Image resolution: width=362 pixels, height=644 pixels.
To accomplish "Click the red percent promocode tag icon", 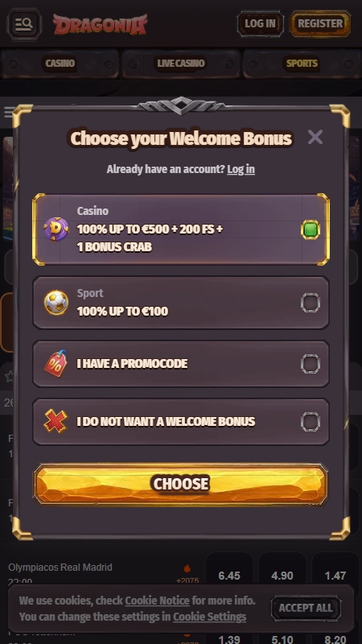I will pyautogui.click(x=56, y=364).
